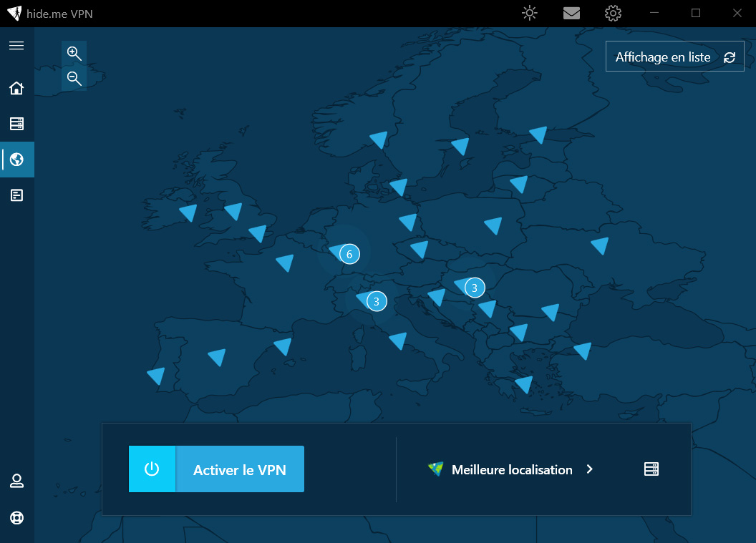Open messages envelope icon
Screen dimensions: 756x543
coord(571,13)
